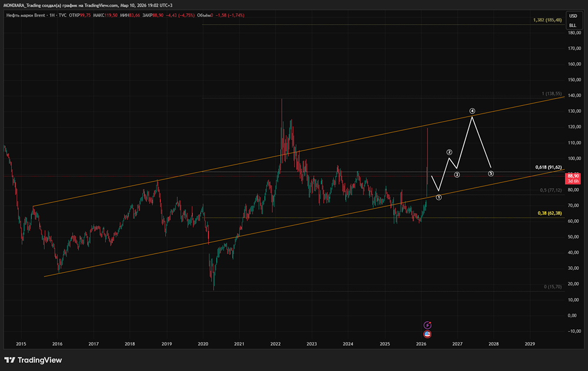This screenshot has height=371, width=588.
Task: Click the 120,00 price axis label
Action: [574, 127]
